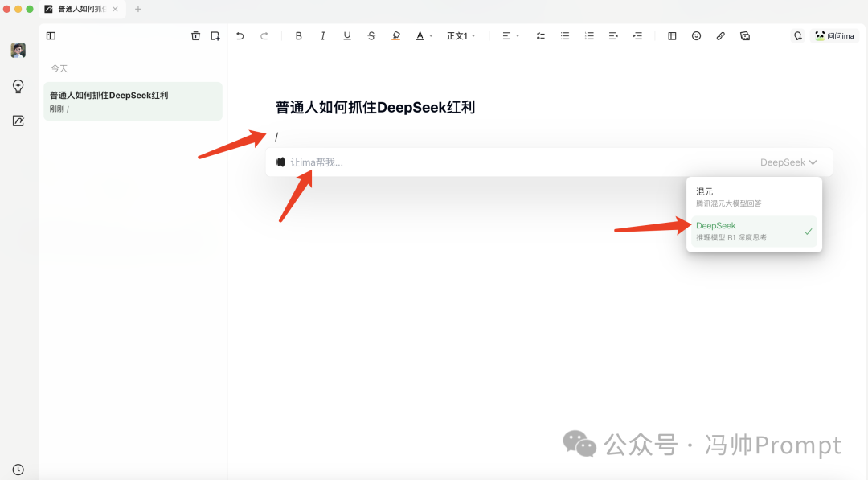Viewport: 868px width, 480px height.
Task: Open the history clock icon
Action: coord(18,470)
